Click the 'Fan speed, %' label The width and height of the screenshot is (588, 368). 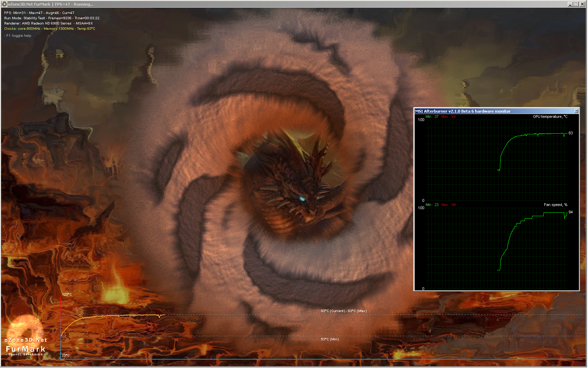556,205
